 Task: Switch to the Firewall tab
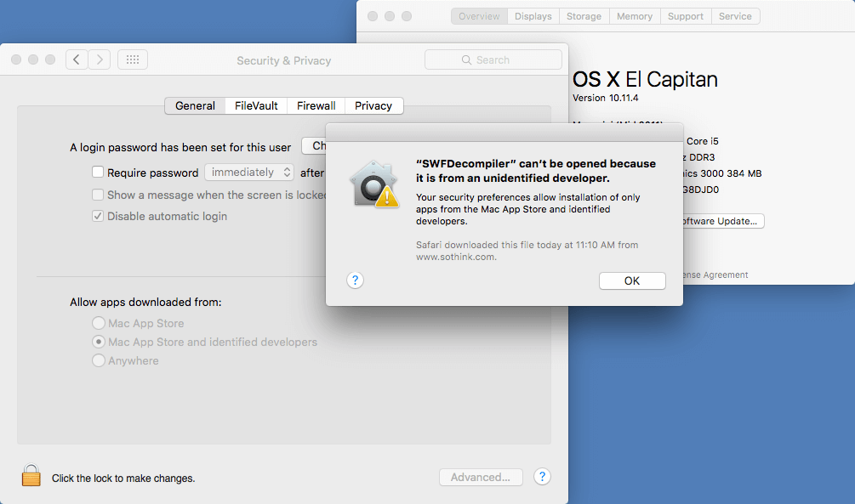click(x=316, y=105)
